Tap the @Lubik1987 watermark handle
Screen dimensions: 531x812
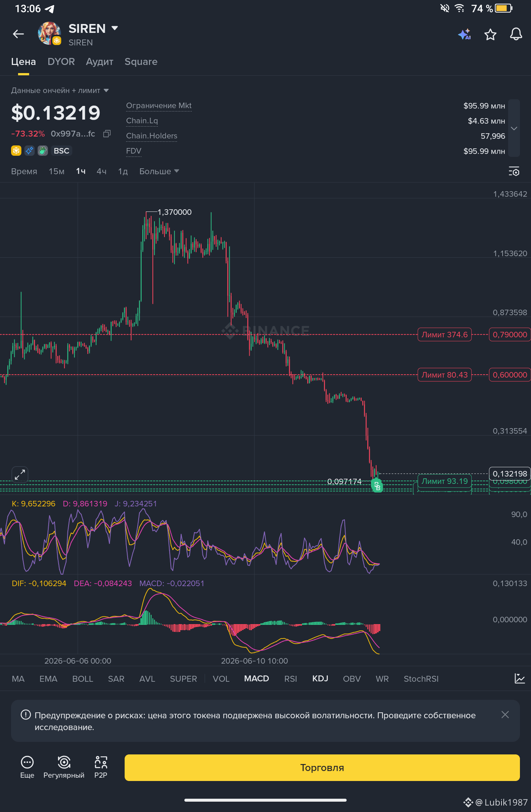(502, 802)
